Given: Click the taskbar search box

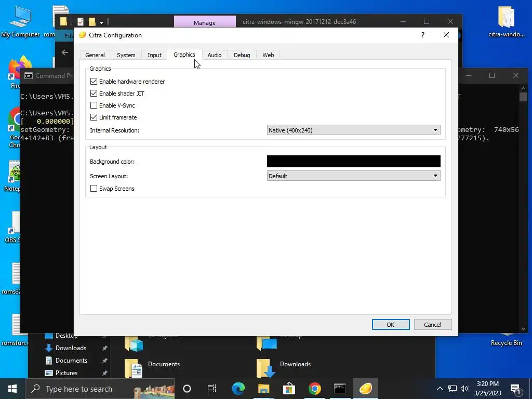Looking at the screenshot, I should coord(100,389).
